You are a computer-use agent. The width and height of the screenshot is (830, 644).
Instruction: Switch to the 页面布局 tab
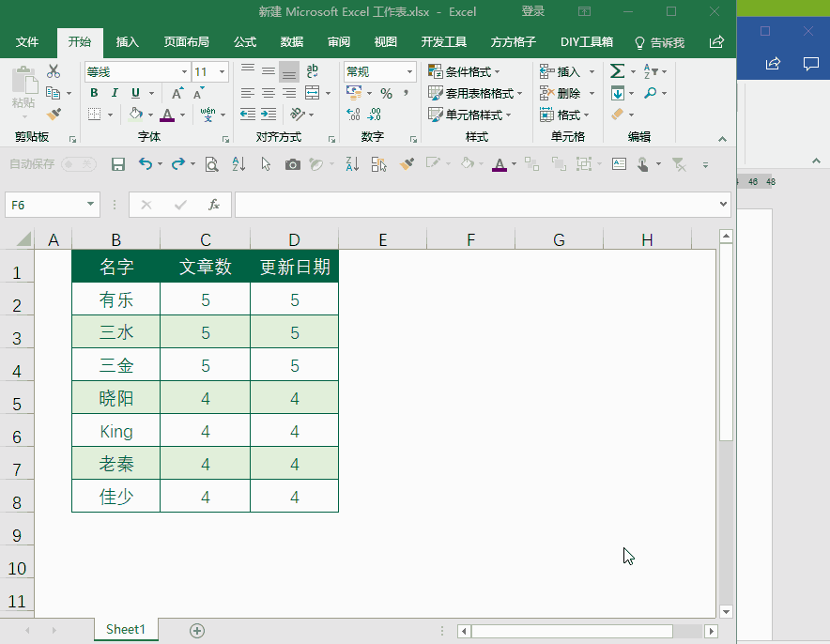(x=186, y=42)
